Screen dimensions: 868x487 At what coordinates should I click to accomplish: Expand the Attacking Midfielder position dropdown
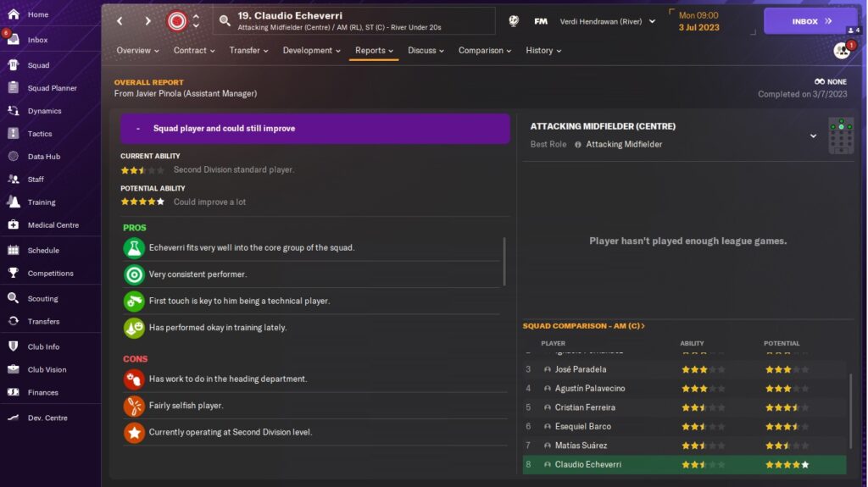click(x=813, y=136)
